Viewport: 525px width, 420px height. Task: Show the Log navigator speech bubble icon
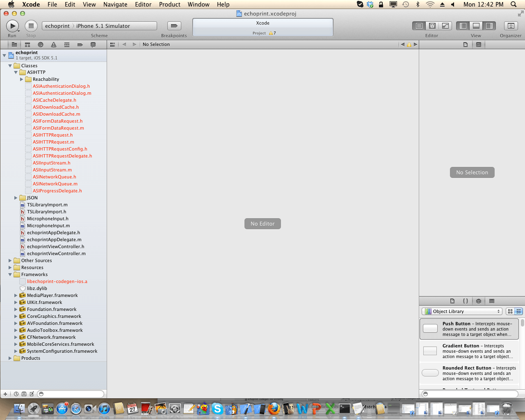coord(93,44)
